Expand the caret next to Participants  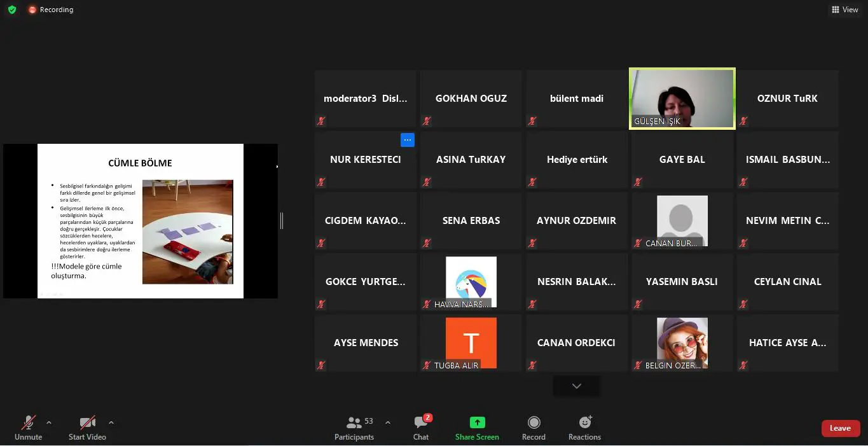tap(388, 422)
